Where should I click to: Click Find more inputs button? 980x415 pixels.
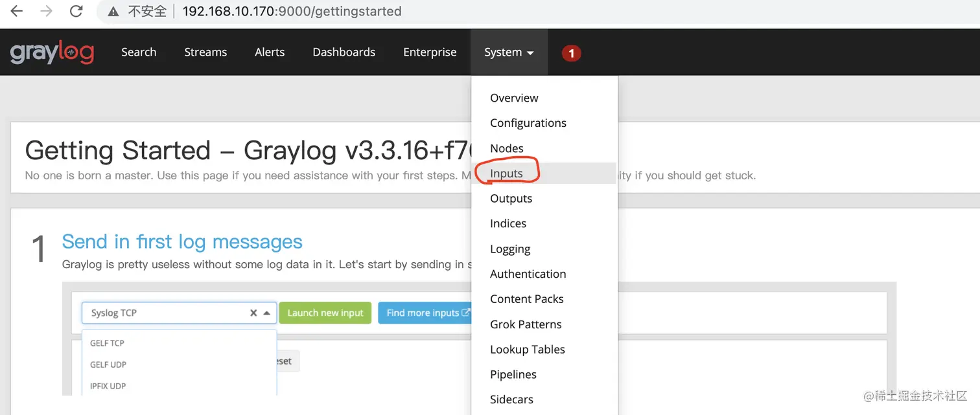(426, 313)
